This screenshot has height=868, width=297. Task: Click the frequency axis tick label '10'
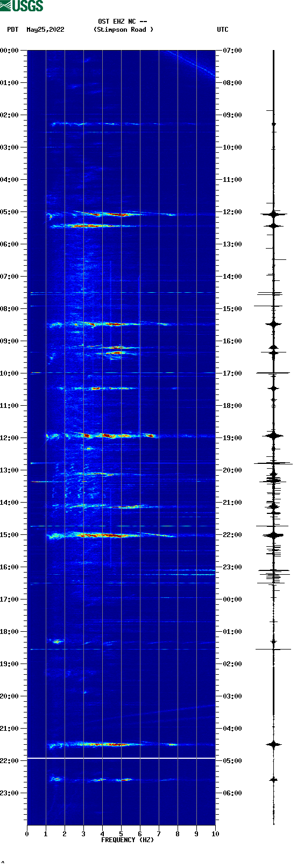click(x=215, y=834)
